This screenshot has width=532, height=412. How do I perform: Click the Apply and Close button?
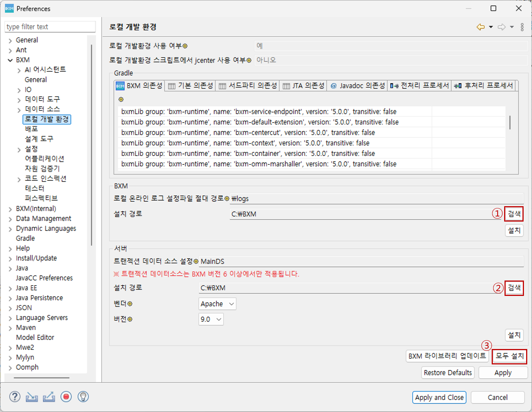[x=439, y=397]
